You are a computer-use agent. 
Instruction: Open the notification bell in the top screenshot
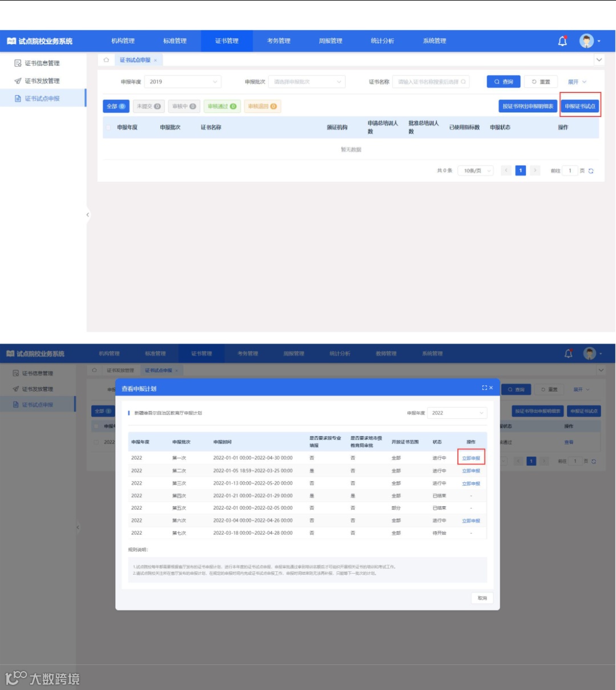(x=562, y=41)
